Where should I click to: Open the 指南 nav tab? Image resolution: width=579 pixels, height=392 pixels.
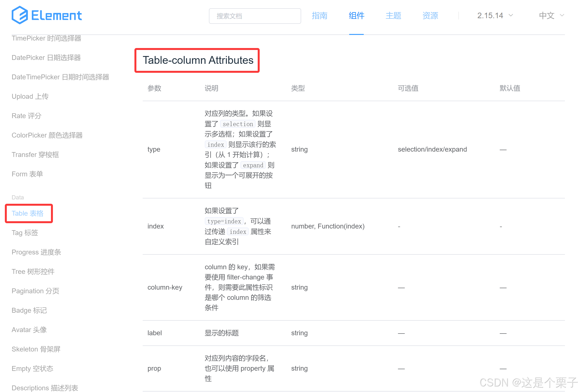pyautogui.click(x=319, y=16)
